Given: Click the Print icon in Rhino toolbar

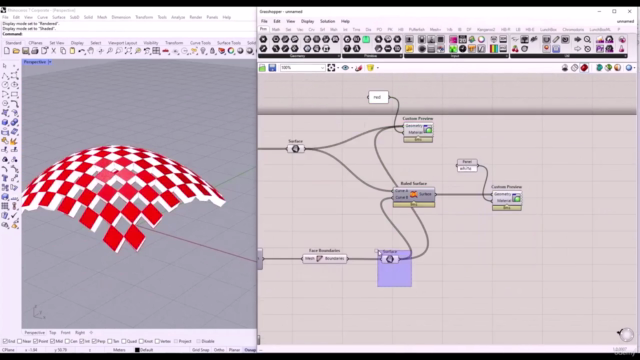Looking at the screenshot, I should pos(35,51).
